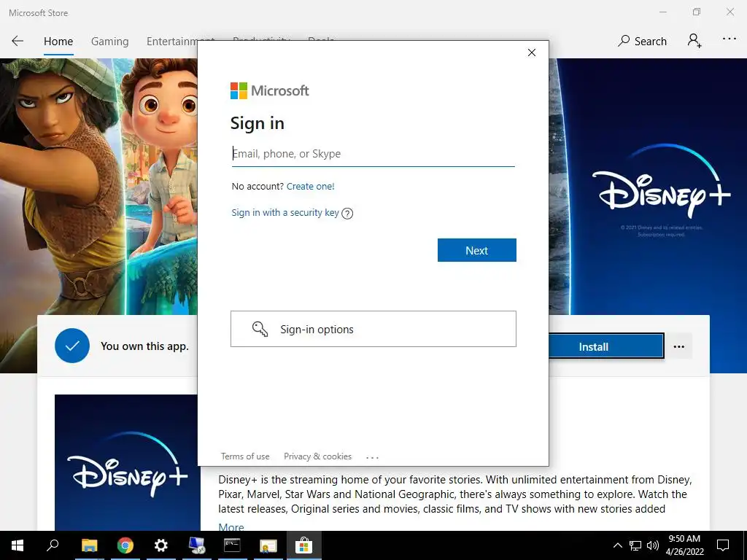Click the ellipsis in the dialog footer
This screenshot has height=560, width=747.
click(x=372, y=457)
